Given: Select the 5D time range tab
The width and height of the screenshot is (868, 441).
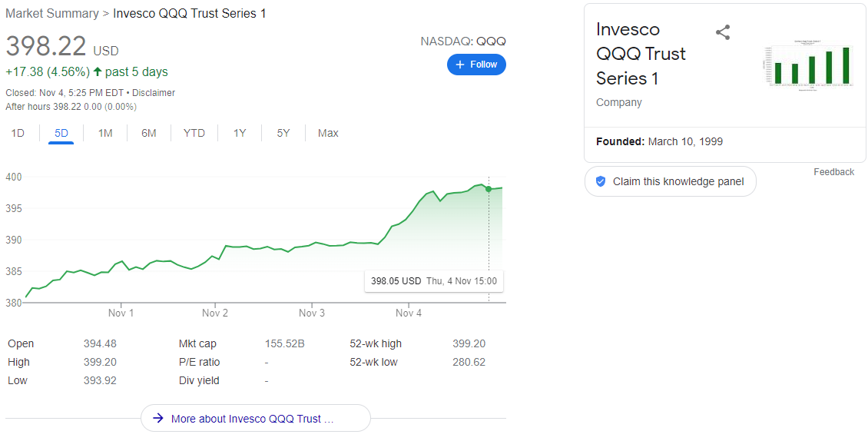Looking at the screenshot, I should click(61, 133).
